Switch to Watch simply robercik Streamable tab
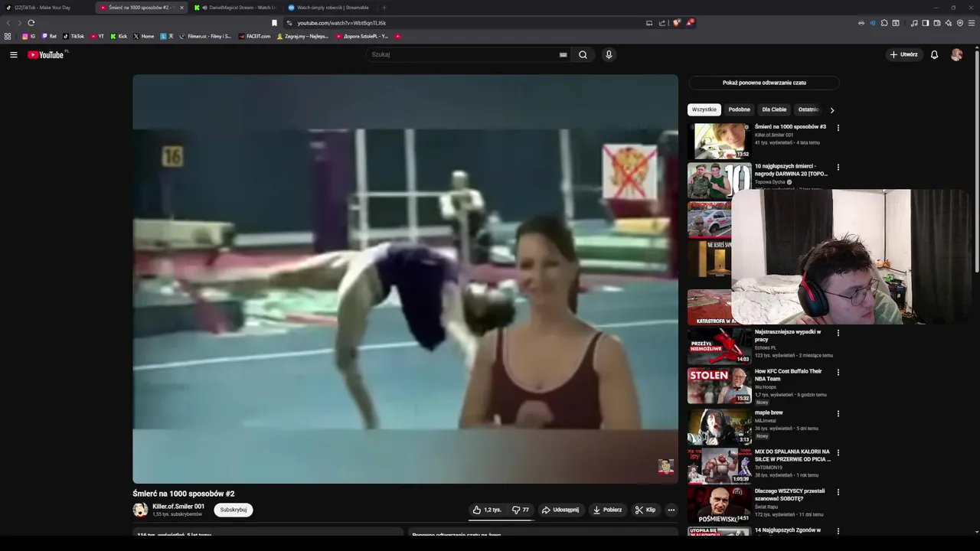This screenshot has height=551, width=980. (x=329, y=8)
